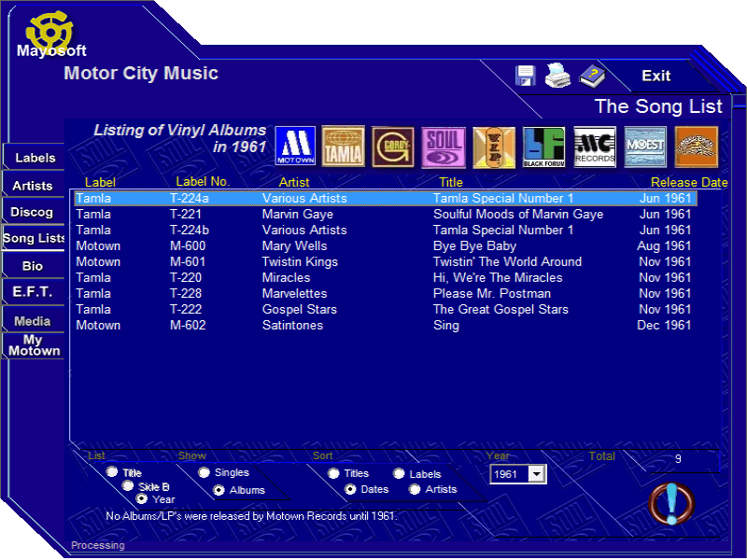This screenshot has height=560, width=747.
Task: Click the Exit button
Action: 656,76
